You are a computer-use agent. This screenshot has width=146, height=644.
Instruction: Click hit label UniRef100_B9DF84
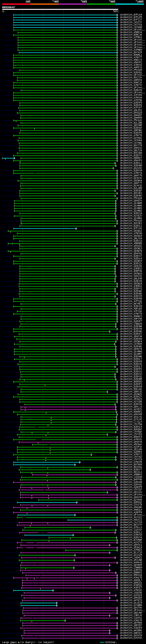(x=131, y=271)
